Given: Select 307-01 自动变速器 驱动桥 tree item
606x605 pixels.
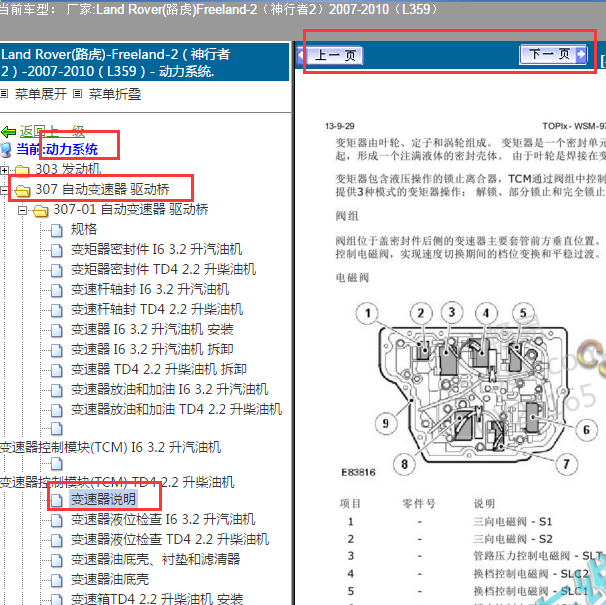Looking at the screenshot, I should 131,210.
